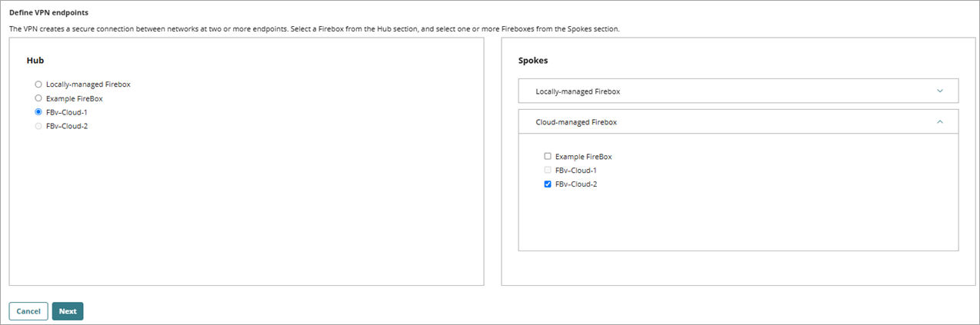Click the Next button
980x325 pixels.
68,311
